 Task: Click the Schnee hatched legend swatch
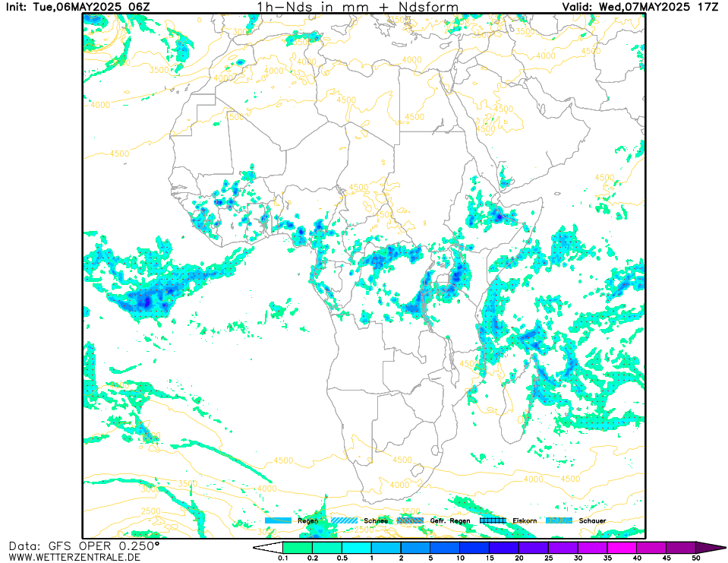coord(344,520)
